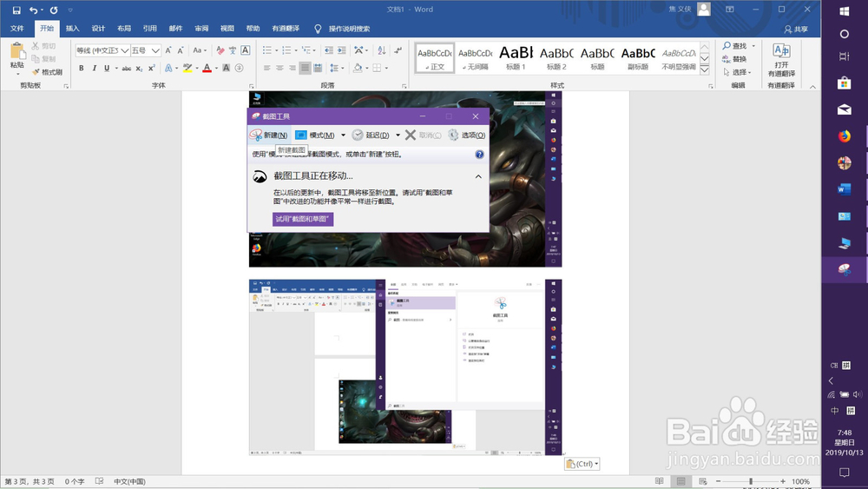Screen dimensions: 868x489
Task: Apply character shading icon
Action: point(226,68)
